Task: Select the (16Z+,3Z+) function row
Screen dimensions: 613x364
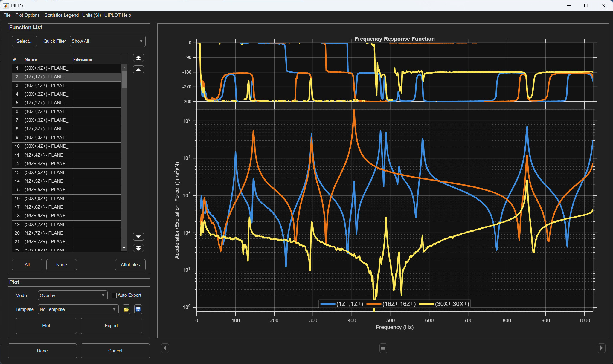Action: click(46, 137)
